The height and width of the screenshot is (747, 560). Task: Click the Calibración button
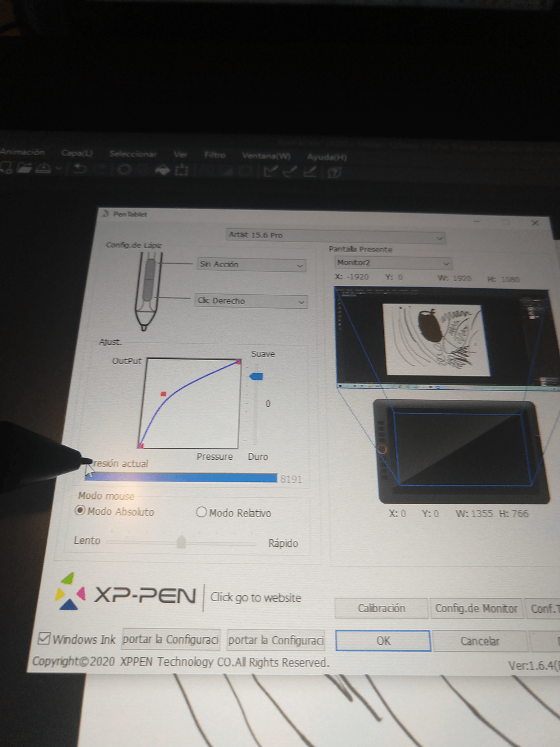click(381, 608)
